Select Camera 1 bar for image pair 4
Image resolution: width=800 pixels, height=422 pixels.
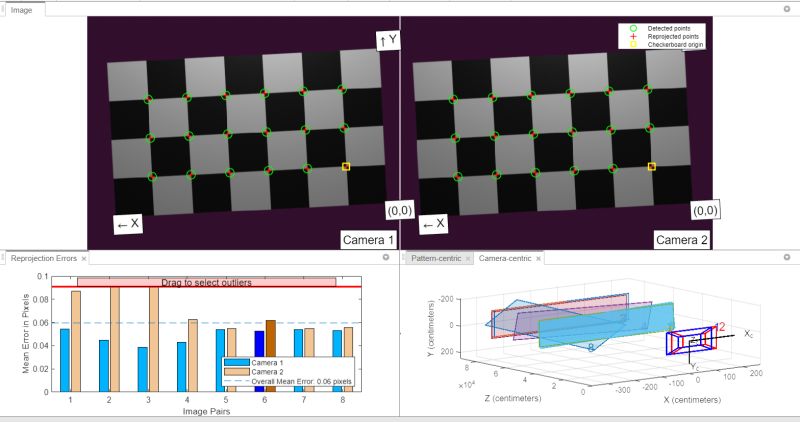click(x=182, y=367)
